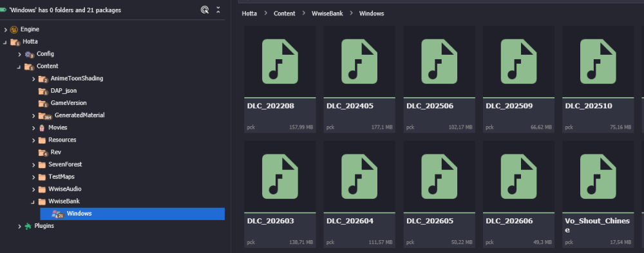This screenshot has height=253, width=644.
Task: Select the Engine Unreal logo icon
Action: coord(14,30)
